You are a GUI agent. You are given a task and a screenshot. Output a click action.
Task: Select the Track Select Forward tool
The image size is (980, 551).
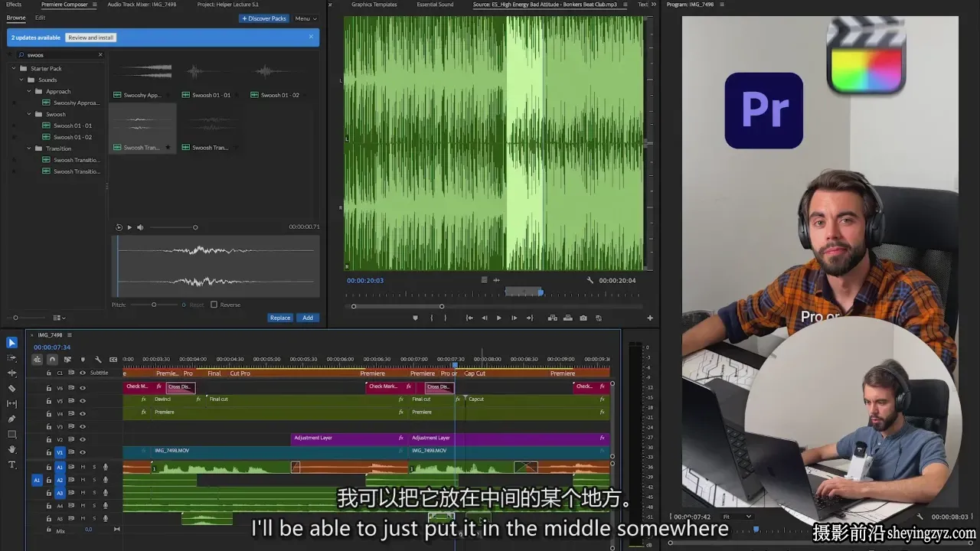pyautogui.click(x=11, y=357)
